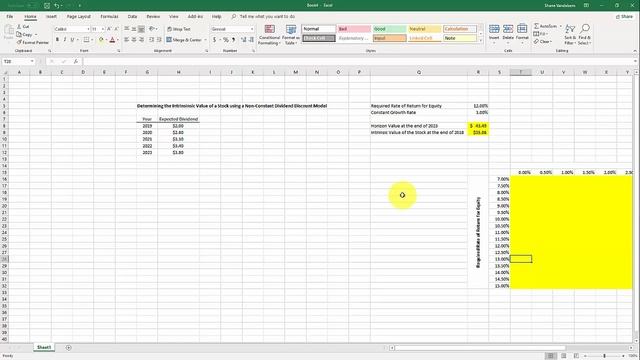Open the font color dropdown arrow
This screenshot has width=640, height=360.
pos(118,40)
